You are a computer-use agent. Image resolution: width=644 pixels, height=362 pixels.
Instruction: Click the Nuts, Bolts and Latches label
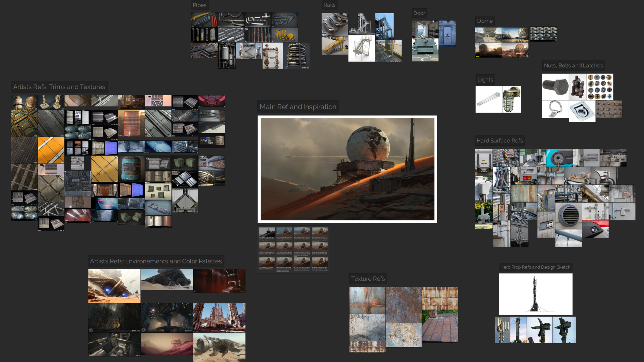(573, 66)
